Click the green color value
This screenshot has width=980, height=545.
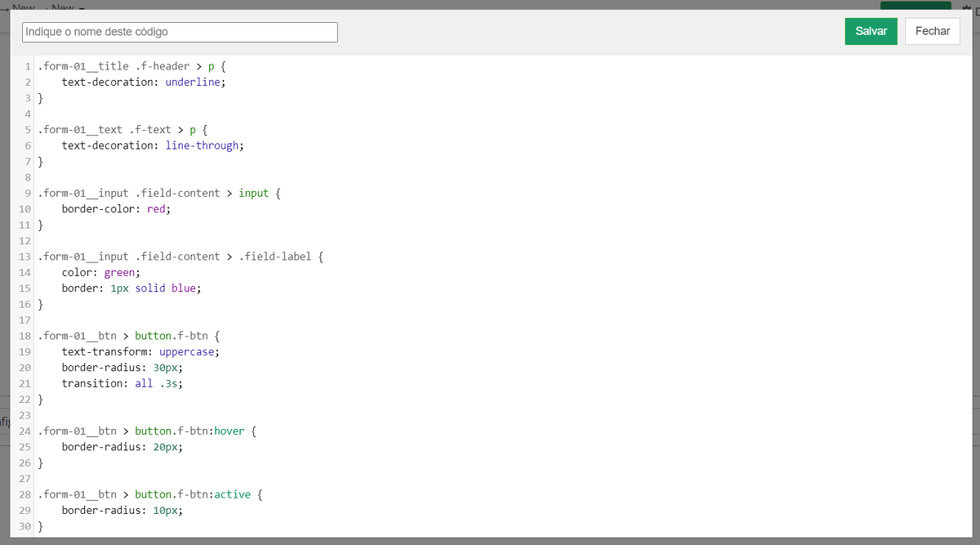(x=119, y=273)
